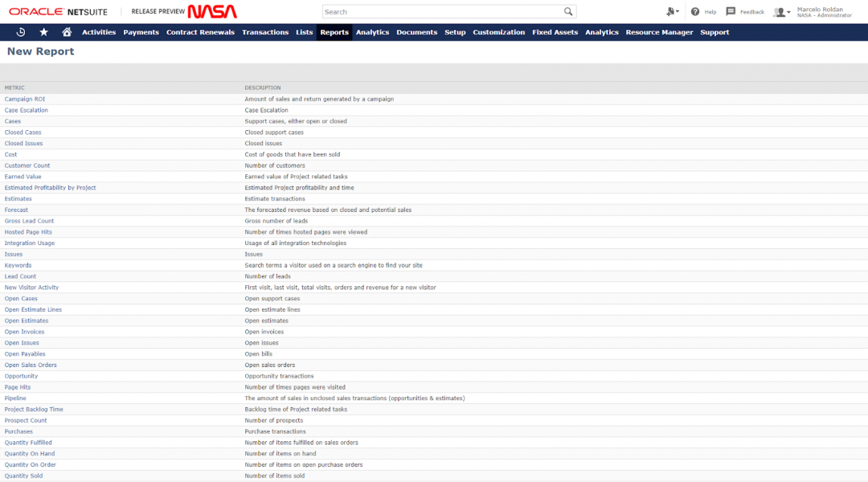Open the user role dropdown for Marcelo Roldan

point(781,12)
